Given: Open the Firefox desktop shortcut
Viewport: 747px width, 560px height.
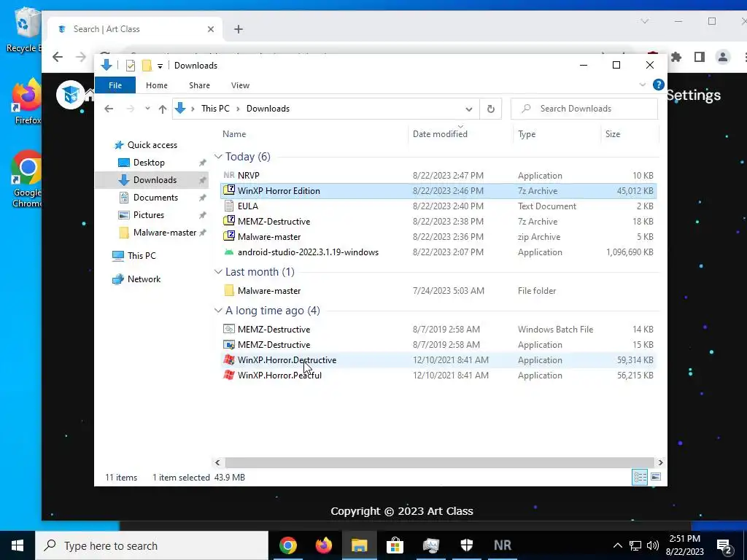Looking at the screenshot, I should click(x=26, y=101).
